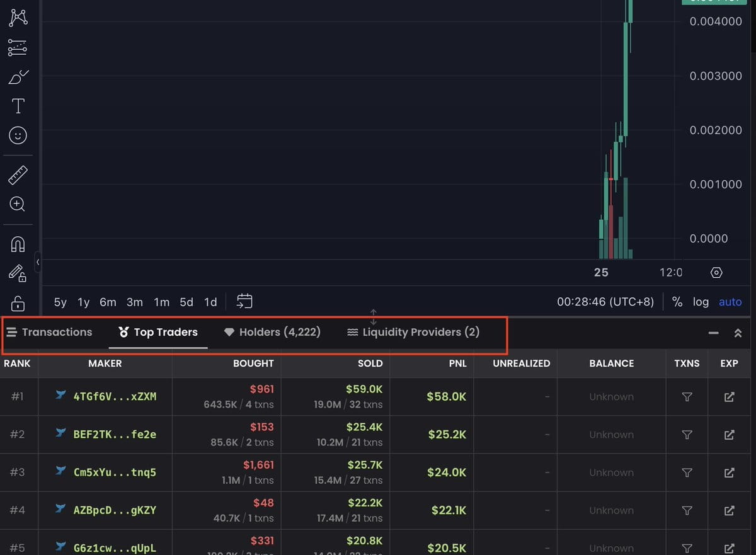The height and width of the screenshot is (555, 756).
Task: Toggle percent scale mode
Action: pos(677,302)
